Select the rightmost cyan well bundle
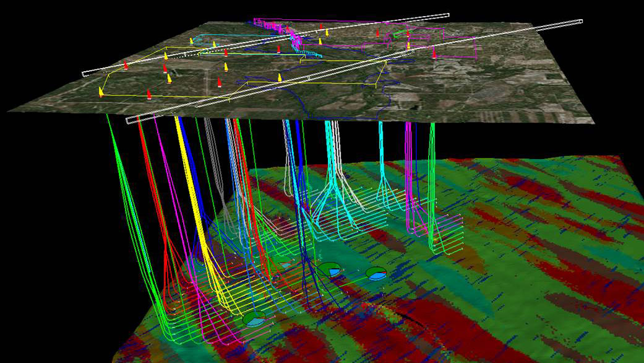 pyautogui.click(x=380, y=155)
